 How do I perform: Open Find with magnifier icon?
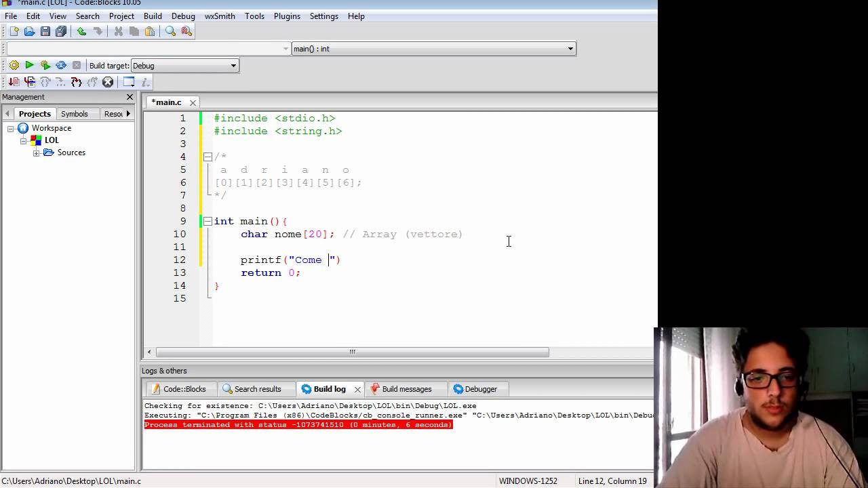pyautogui.click(x=170, y=31)
